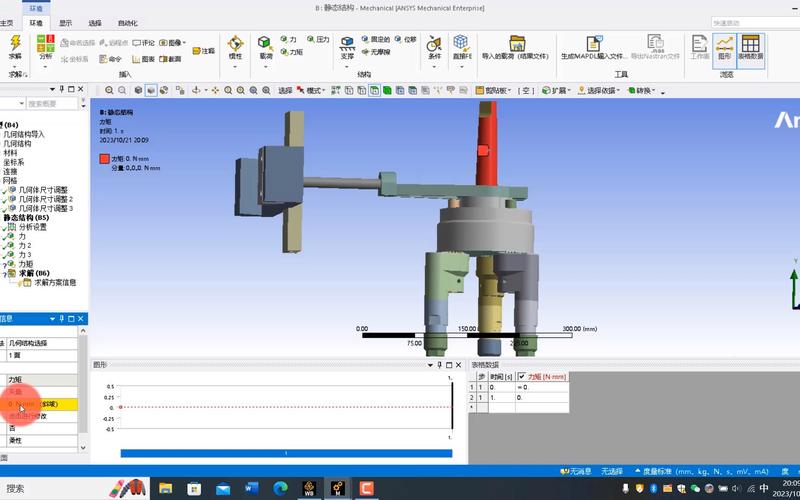Image resolution: width=800 pixels, height=500 pixels.
Task: Switch to the 选择 selection tab
Action: click(x=95, y=23)
